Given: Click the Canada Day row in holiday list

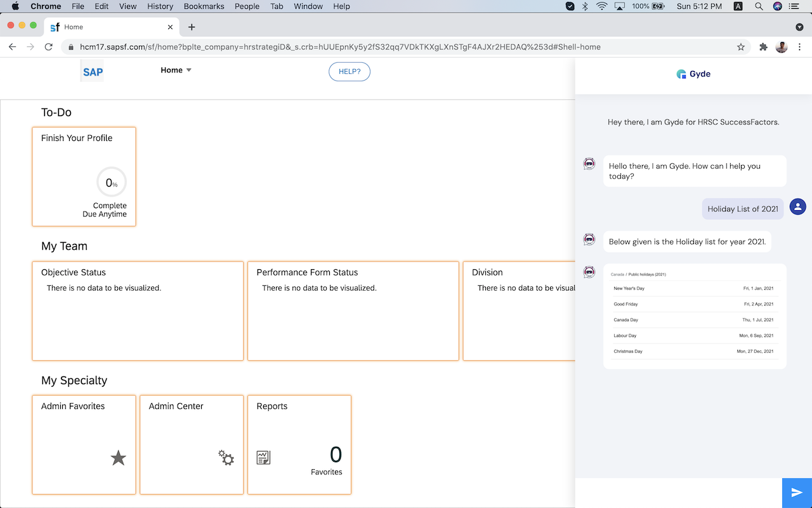Looking at the screenshot, I should coord(693,320).
